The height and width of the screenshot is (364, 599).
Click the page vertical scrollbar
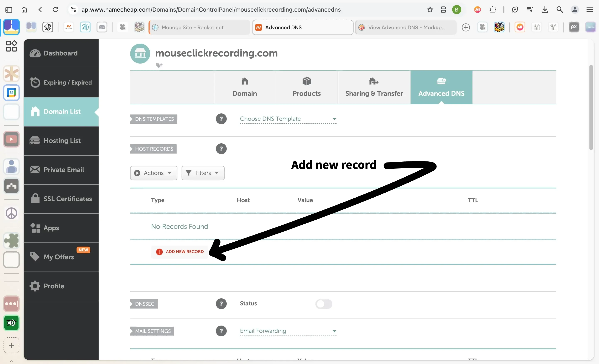tap(591, 108)
